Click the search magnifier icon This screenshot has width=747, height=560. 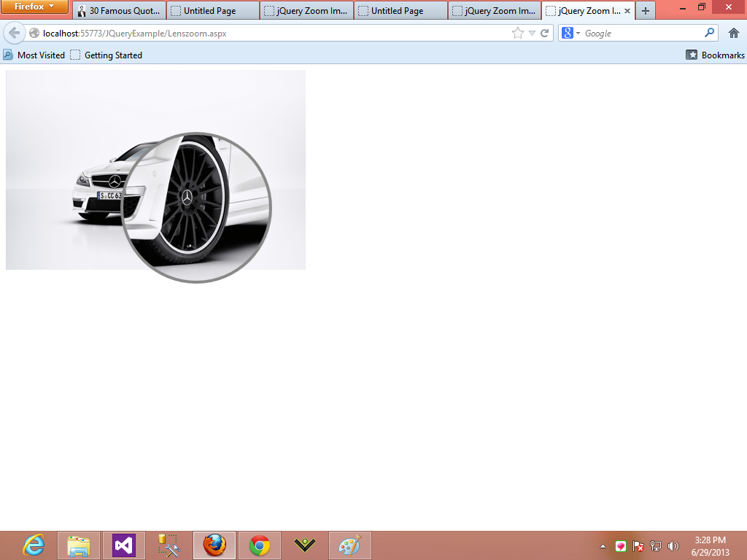click(x=709, y=33)
